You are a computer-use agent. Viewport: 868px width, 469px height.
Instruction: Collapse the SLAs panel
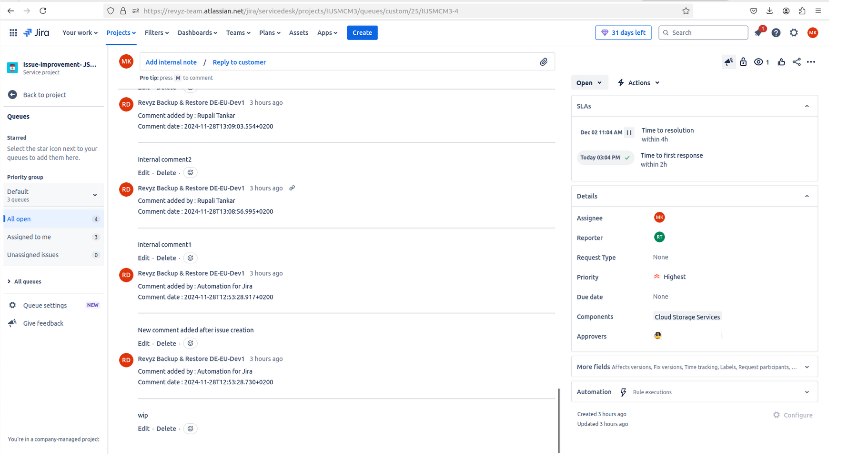coord(807,106)
